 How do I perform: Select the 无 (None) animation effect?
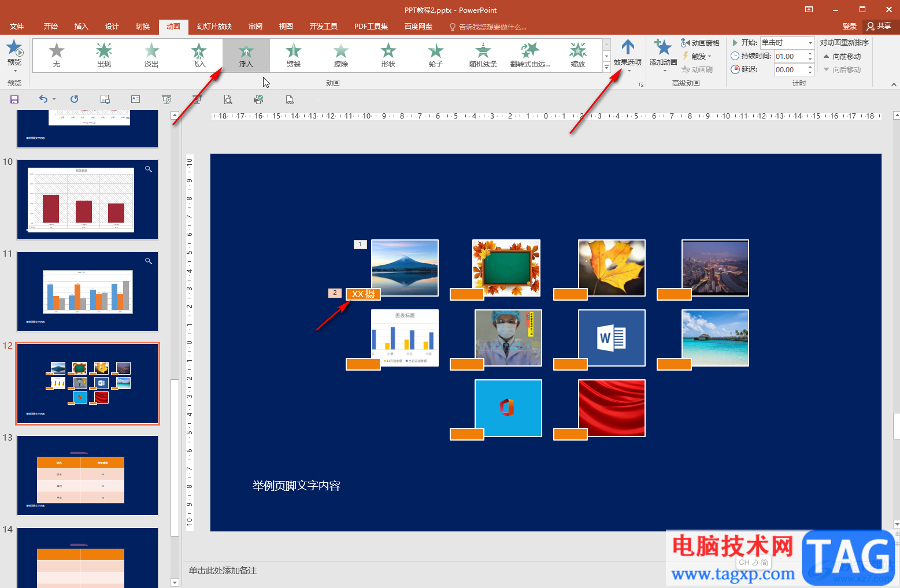[x=57, y=56]
